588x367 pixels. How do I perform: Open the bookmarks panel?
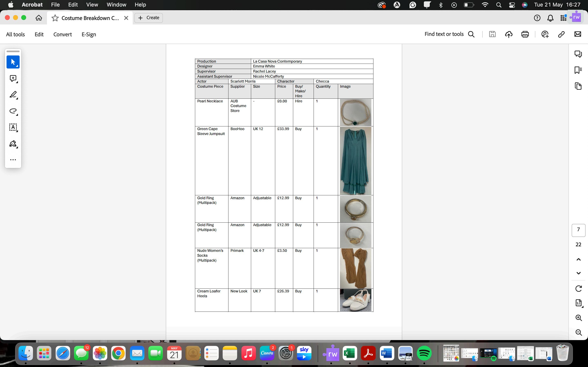pyautogui.click(x=578, y=70)
